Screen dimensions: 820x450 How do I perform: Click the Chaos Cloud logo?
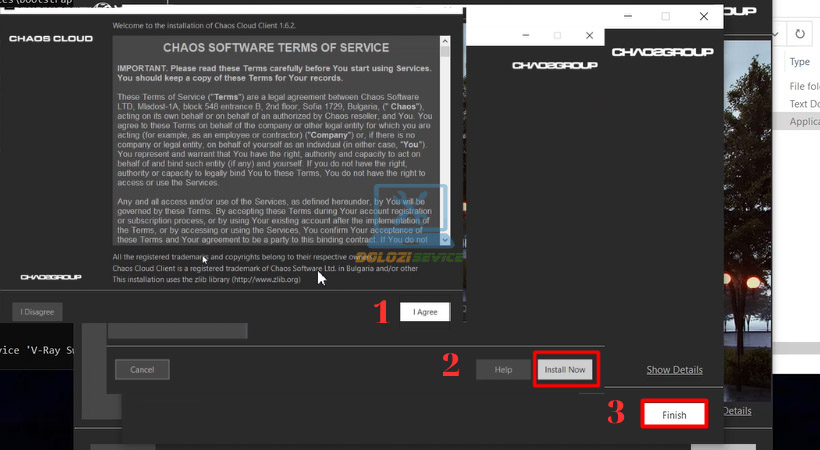(50, 38)
